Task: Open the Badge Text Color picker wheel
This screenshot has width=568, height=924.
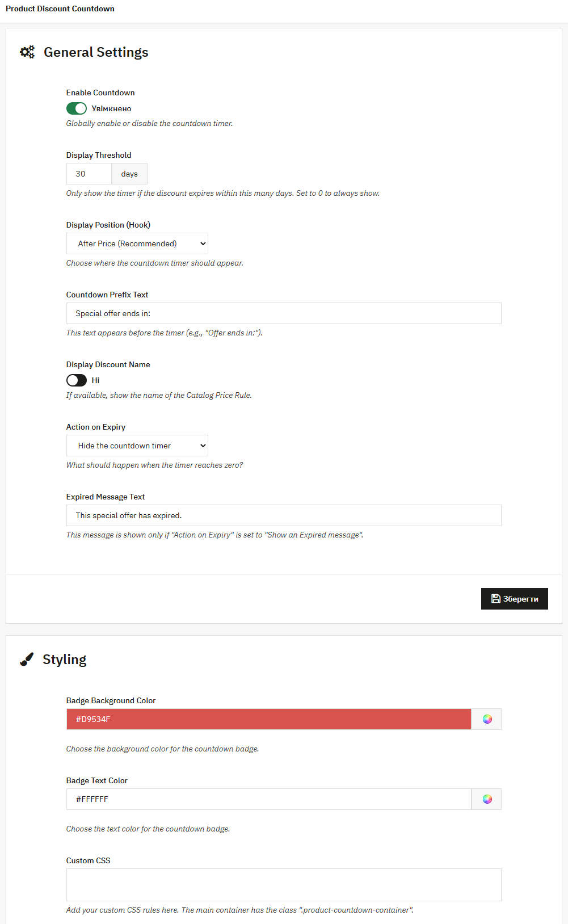Action: click(x=486, y=799)
